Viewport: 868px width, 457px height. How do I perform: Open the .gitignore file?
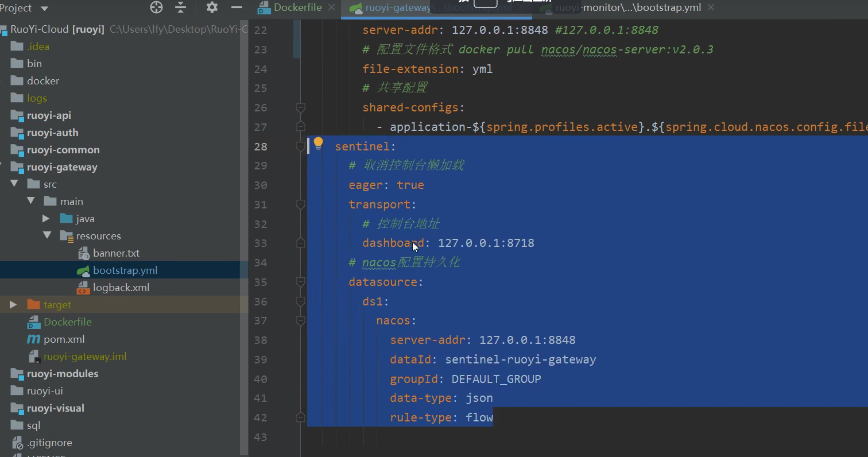(x=49, y=443)
